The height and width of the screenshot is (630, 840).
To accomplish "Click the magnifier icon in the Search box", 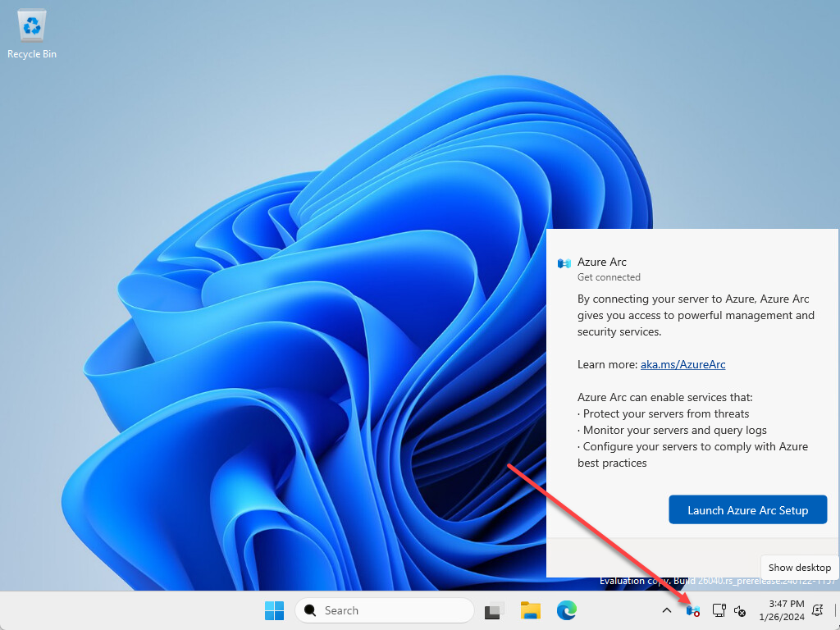I will 309,610.
